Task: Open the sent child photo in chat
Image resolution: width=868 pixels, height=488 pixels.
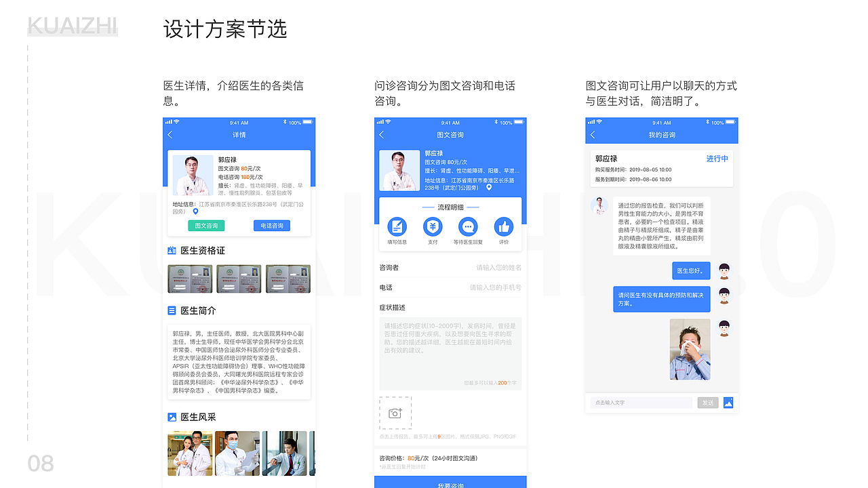Action: pos(690,349)
